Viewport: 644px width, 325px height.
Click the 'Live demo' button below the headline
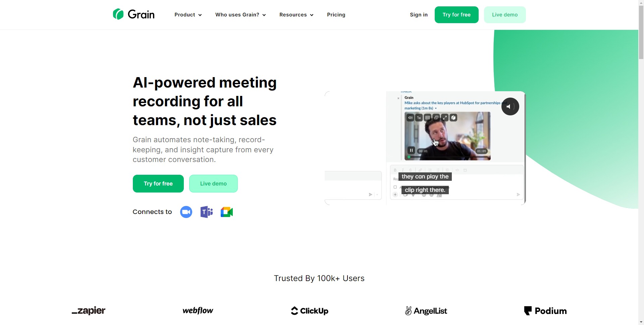(213, 183)
